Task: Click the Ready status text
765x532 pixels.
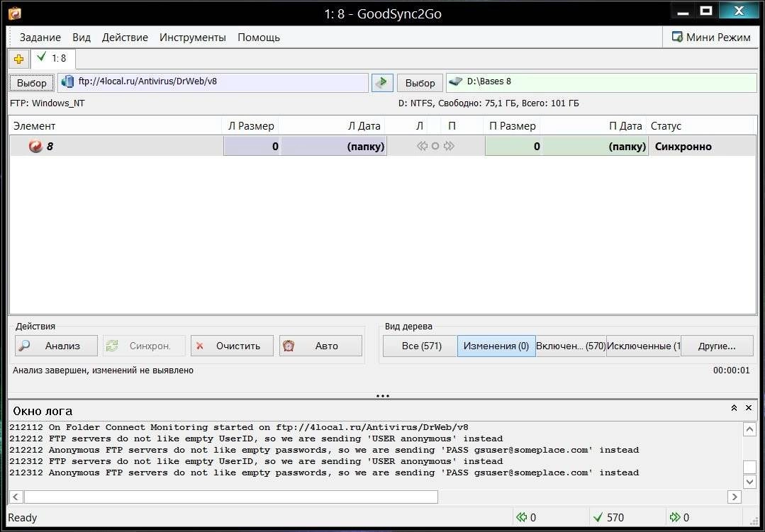Action: pos(23,518)
